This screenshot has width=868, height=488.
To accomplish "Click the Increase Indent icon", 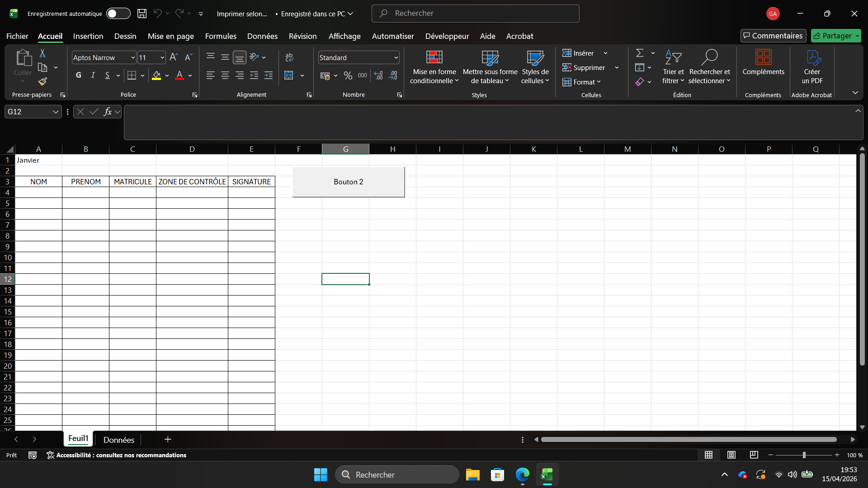I will pos(269,75).
